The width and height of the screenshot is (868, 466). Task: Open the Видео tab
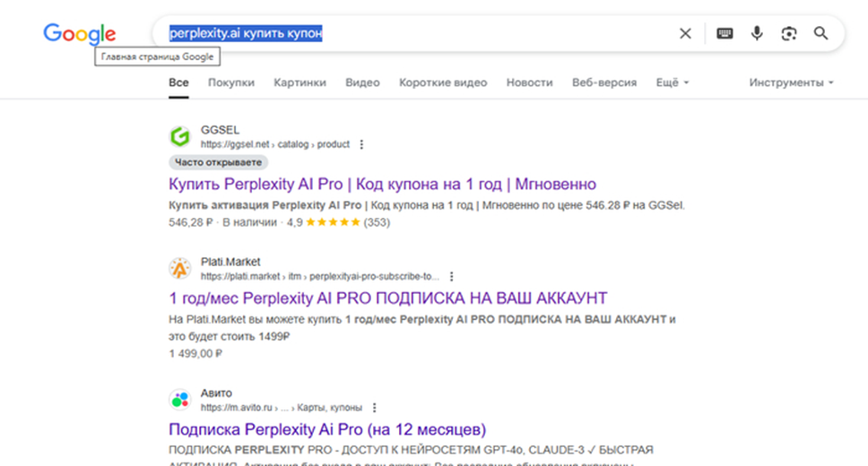[362, 82]
